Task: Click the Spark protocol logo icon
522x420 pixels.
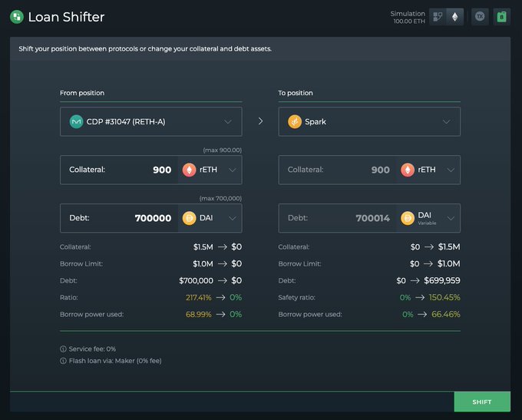Action: [x=295, y=121]
